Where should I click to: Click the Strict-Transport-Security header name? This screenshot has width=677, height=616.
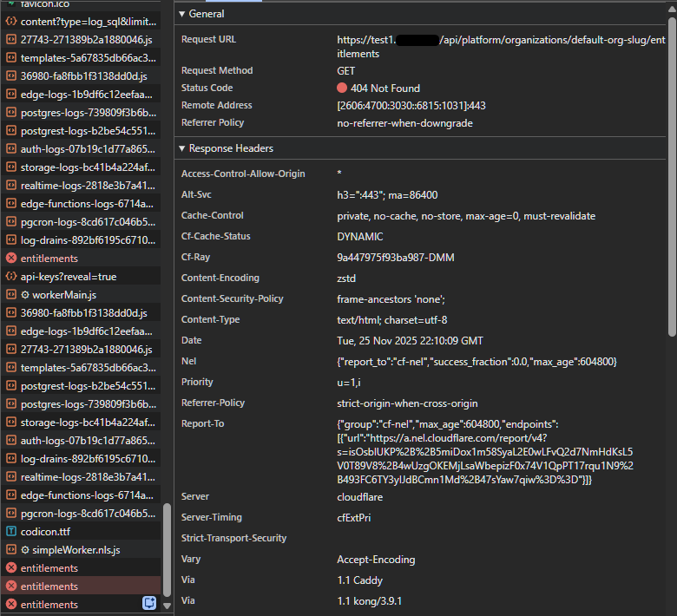tap(233, 538)
